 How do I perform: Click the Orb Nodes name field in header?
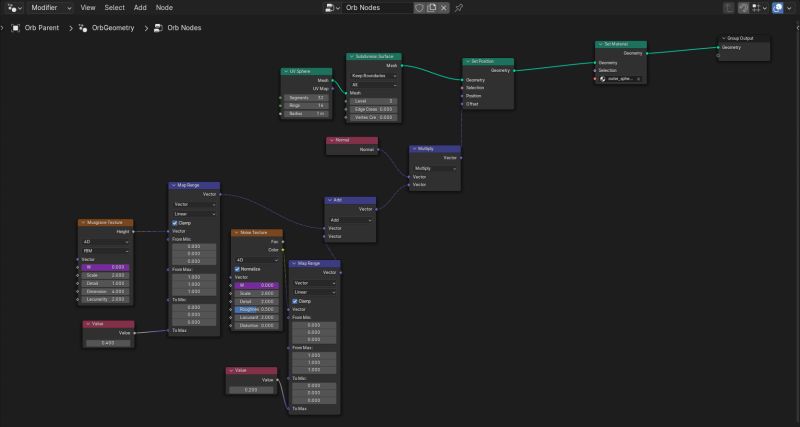tap(378, 8)
